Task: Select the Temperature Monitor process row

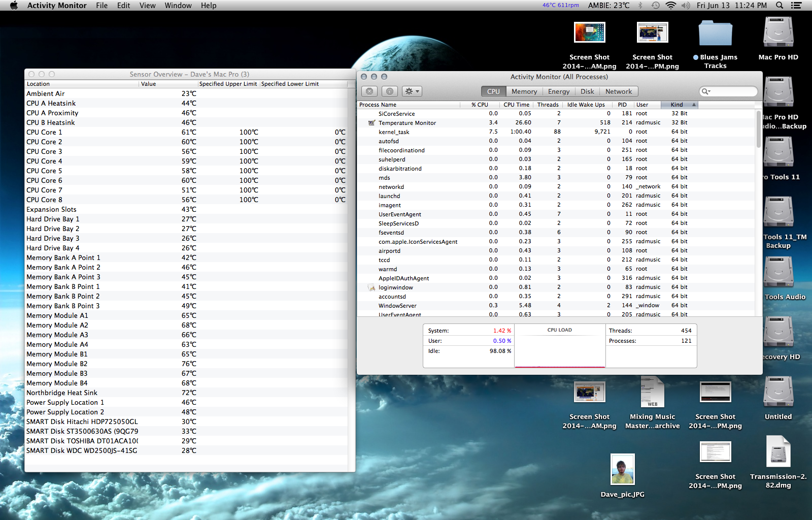Action: (x=407, y=123)
